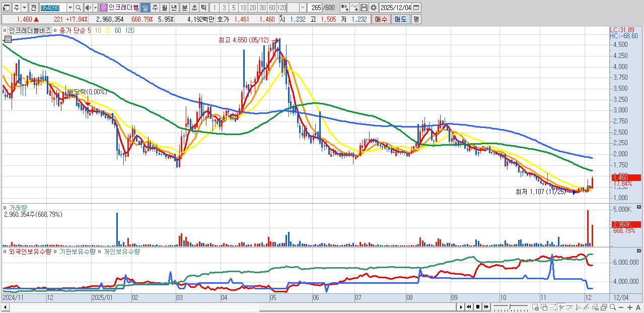The image size is (644, 313).
Task: Click the 매도 (sell) button
Action: [401, 19]
